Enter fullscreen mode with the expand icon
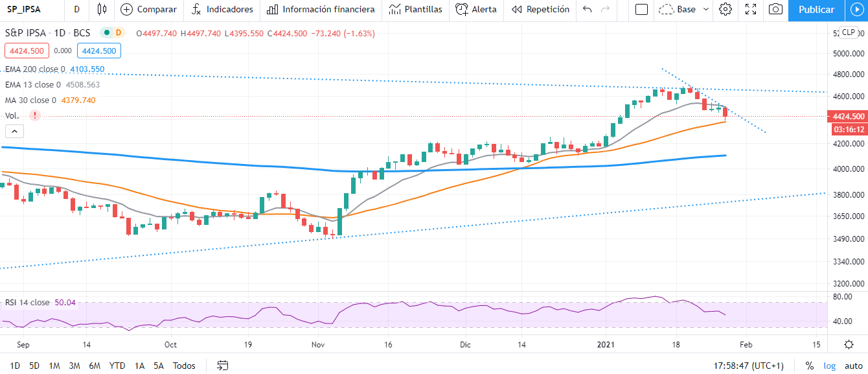This screenshot has height=374, width=868. (x=751, y=10)
